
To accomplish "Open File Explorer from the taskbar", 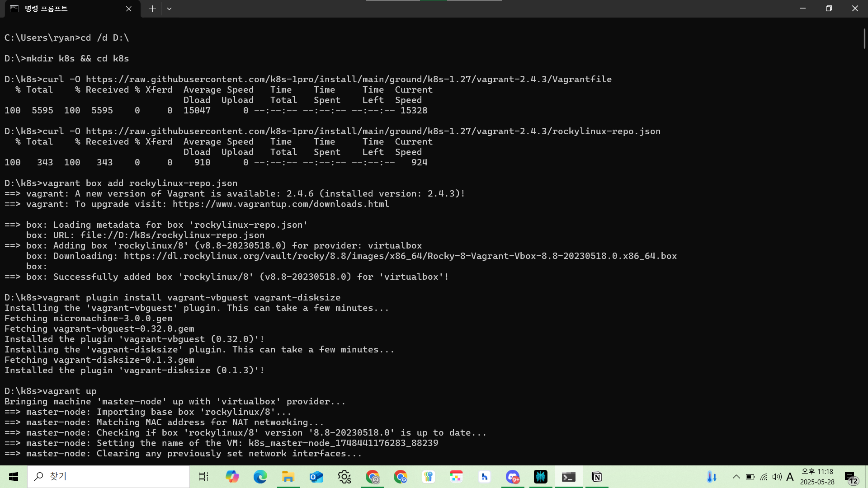I will pyautogui.click(x=288, y=477).
